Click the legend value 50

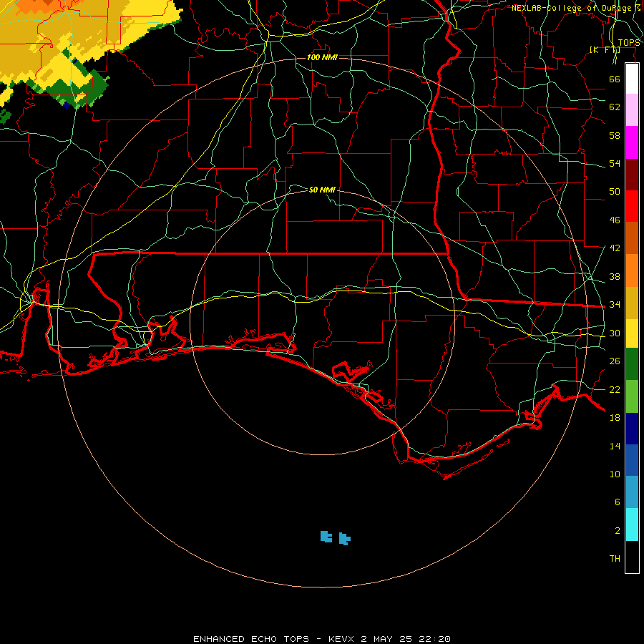[x=615, y=192]
